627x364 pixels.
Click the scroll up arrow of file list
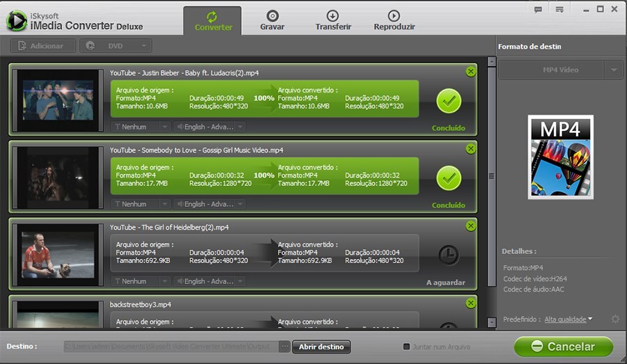click(x=491, y=61)
